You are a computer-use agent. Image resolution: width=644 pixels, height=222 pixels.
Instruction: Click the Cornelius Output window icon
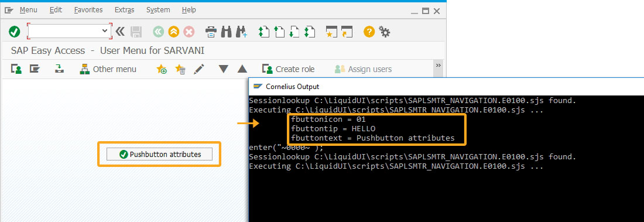(x=258, y=86)
